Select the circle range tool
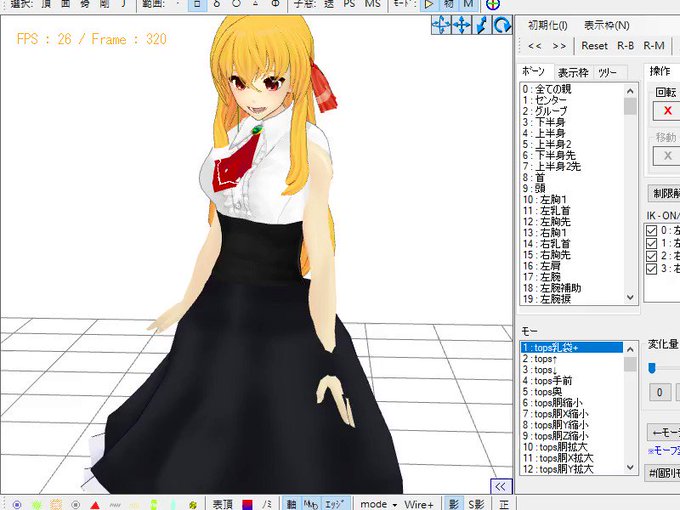Screen dimensions: 680x510 tap(236, 4)
